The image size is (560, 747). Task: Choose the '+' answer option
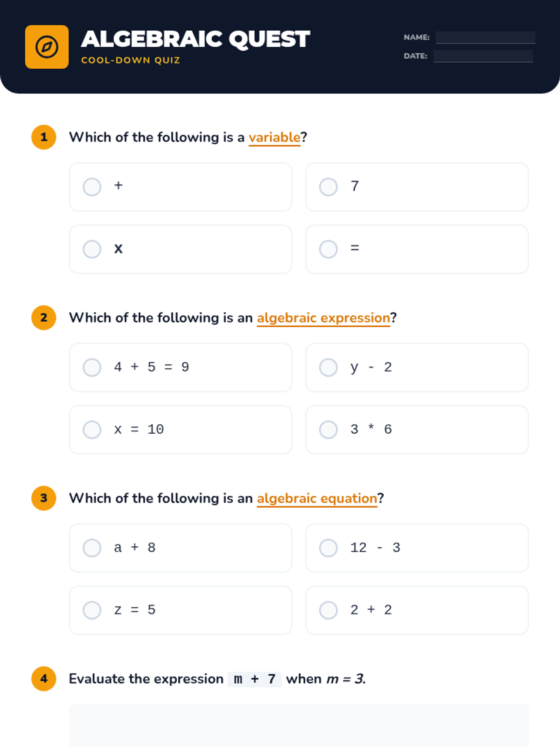point(92,187)
